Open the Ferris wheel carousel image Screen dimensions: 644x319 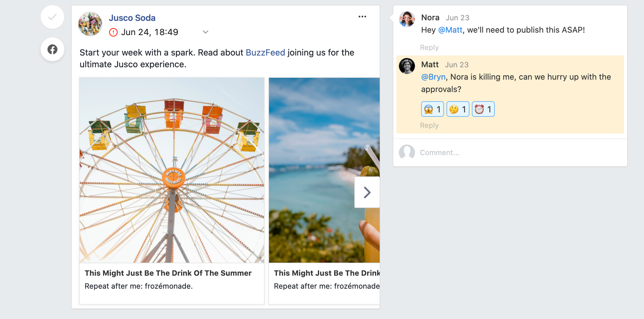point(172,170)
